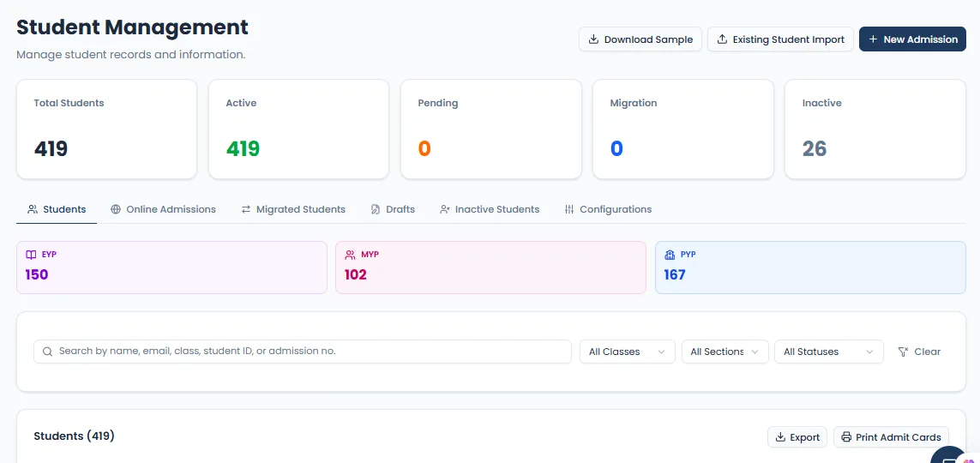Export the students list

pos(797,437)
